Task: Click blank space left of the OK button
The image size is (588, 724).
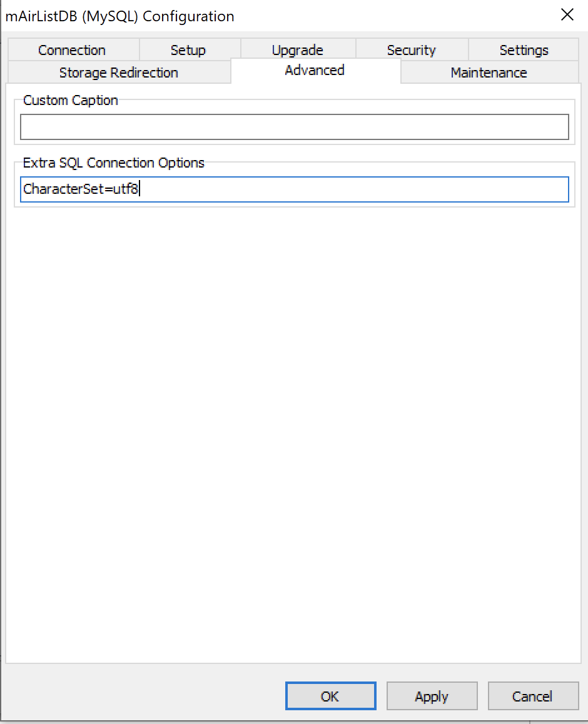Action: click(x=144, y=696)
